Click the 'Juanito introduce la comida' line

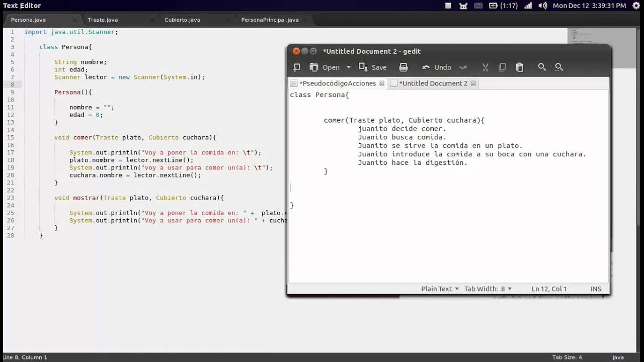(472, 154)
